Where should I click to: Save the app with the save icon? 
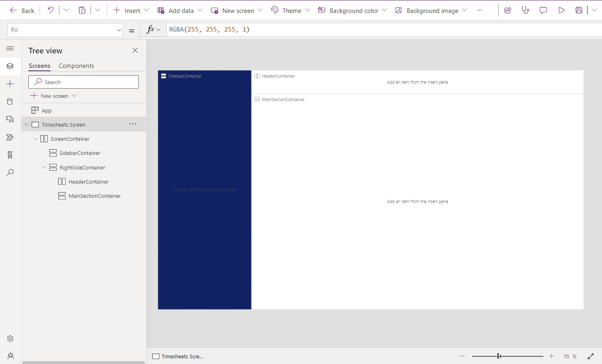point(579,10)
